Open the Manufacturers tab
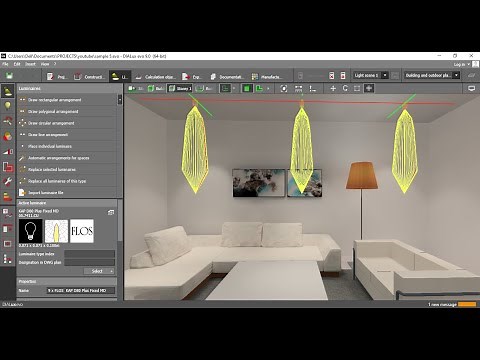Screen dimensions: 480x360 click(267, 77)
